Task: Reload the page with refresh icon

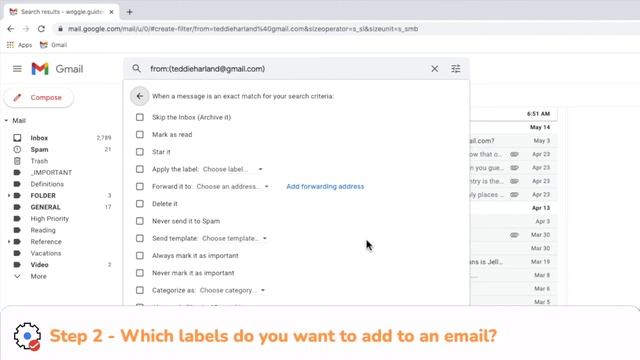Action: (x=41, y=29)
